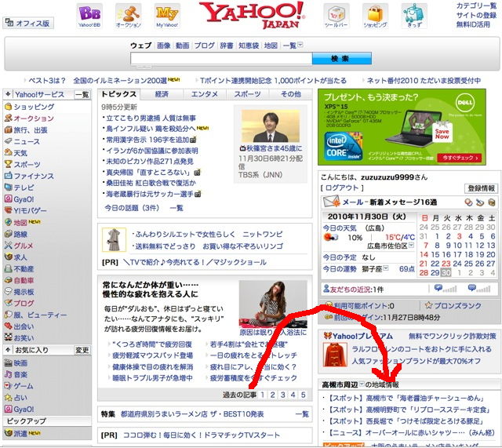Switch to the その他 tab
Viewport: 502px width, 448px height.
(290, 94)
